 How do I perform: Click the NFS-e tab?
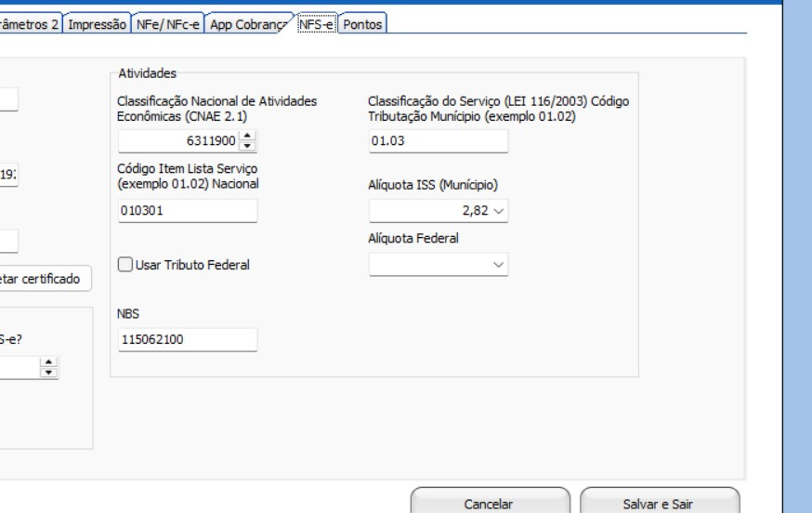pyautogui.click(x=315, y=25)
